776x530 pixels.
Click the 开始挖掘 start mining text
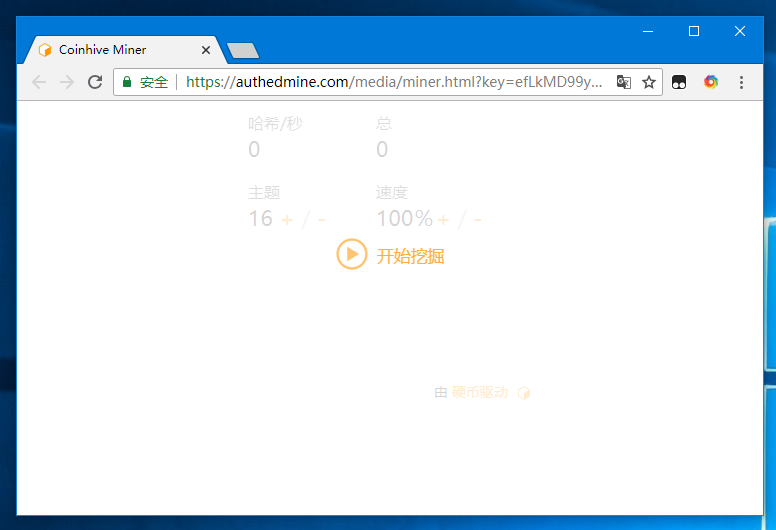click(x=410, y=256)
